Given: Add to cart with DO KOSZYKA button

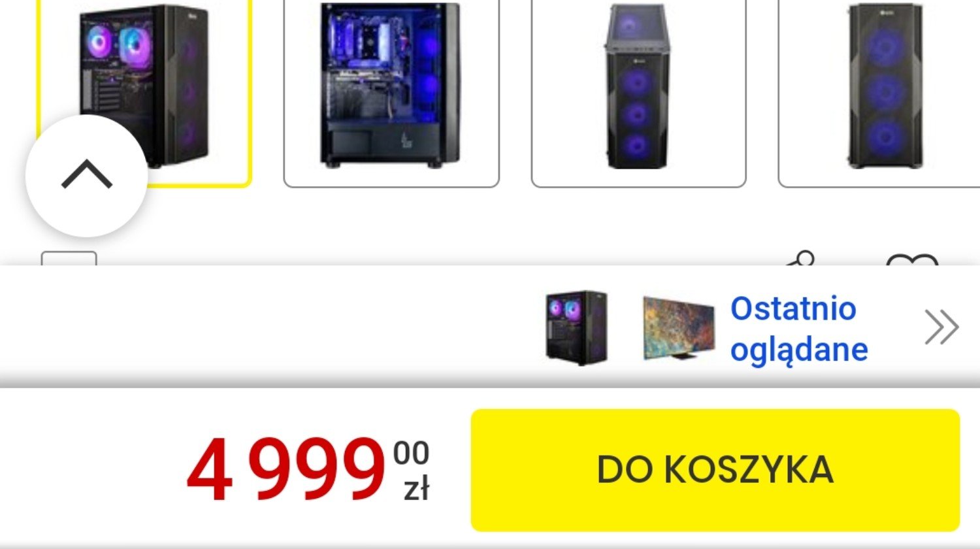Looking at the screenshot, I should coord(715,470).
